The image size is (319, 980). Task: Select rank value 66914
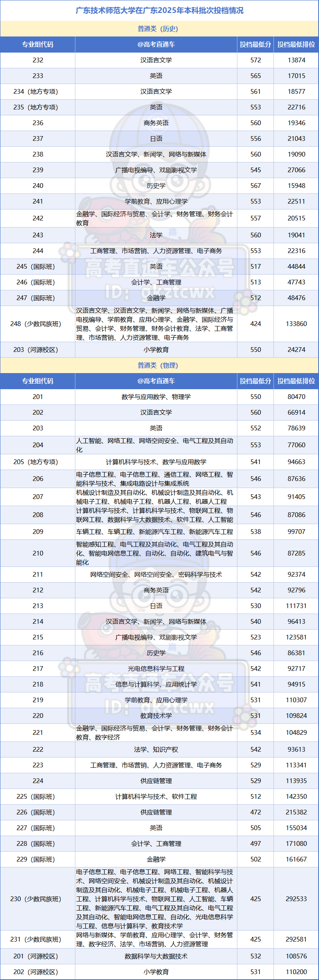tap(296, 412)
